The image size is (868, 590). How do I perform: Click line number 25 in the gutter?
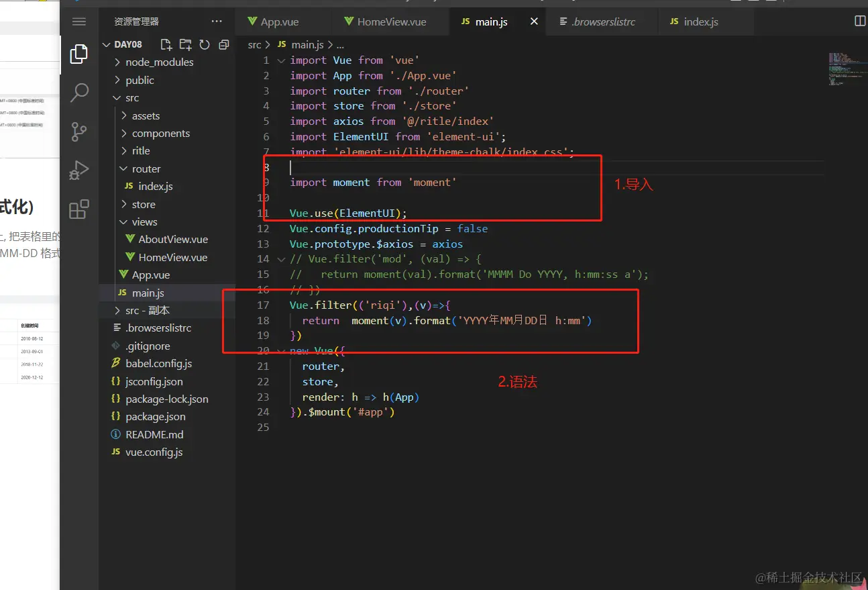[263, 427]
